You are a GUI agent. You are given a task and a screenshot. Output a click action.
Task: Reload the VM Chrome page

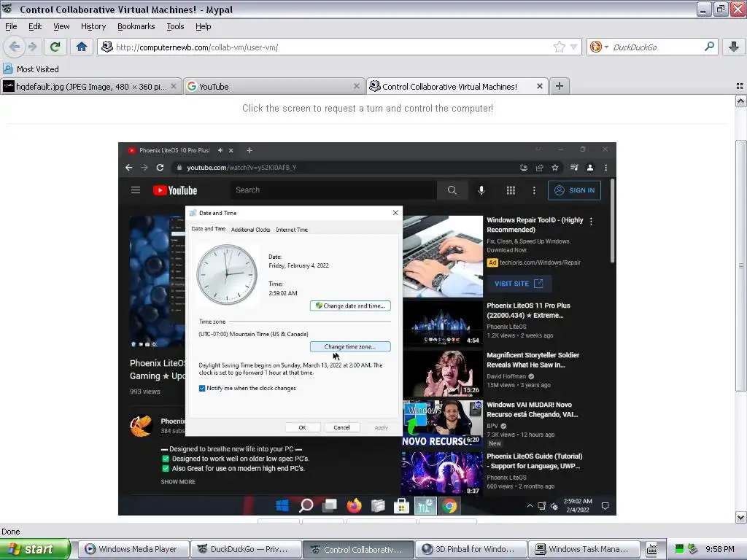click(x=160, y=167)
